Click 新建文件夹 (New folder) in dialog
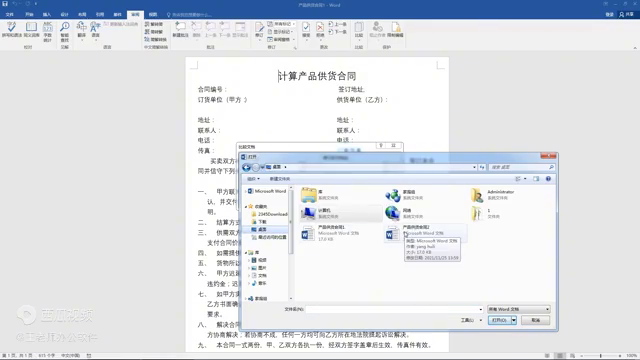Screen dimensions: 640x360 coord(280,179)
